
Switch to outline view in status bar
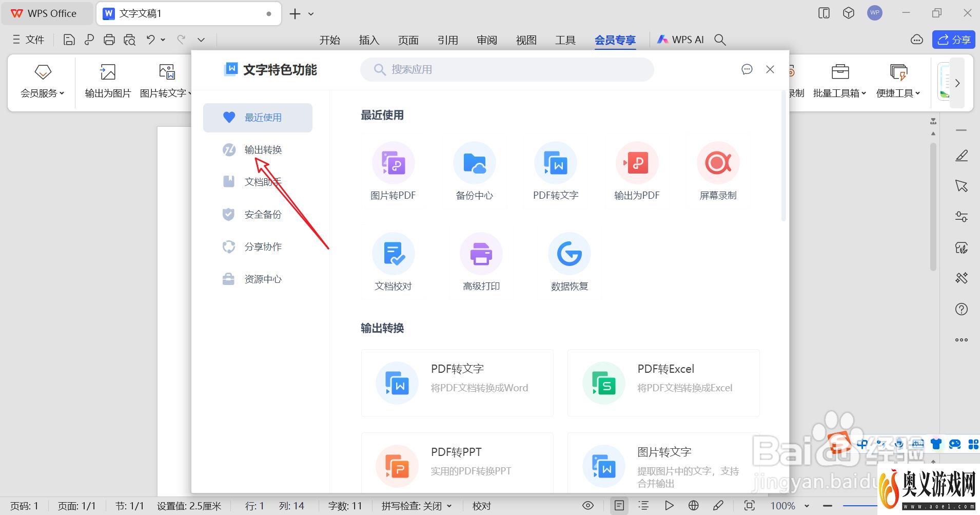643,505
